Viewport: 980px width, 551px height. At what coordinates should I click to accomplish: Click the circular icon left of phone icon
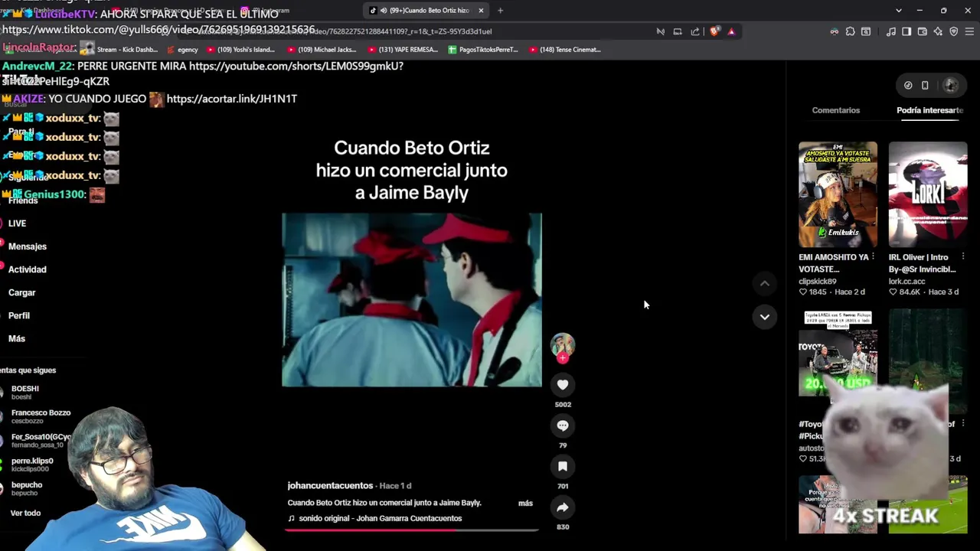(x=908, y=85)
